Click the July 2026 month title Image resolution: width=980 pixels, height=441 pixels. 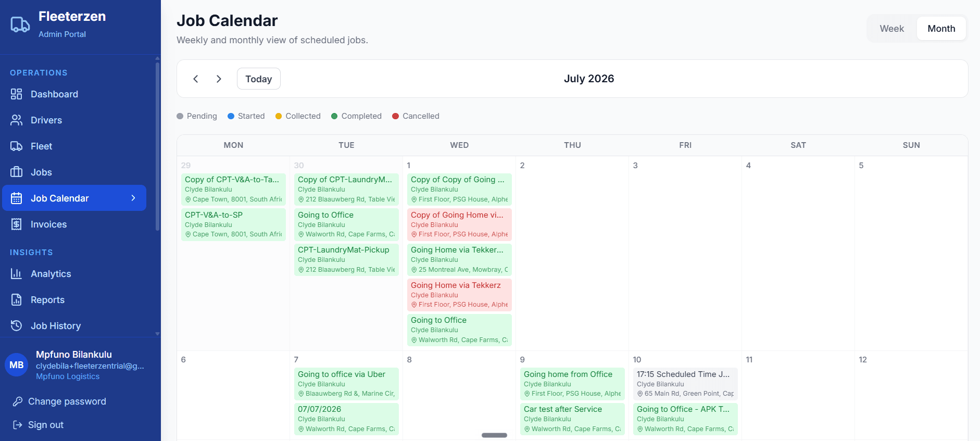click(x=589, y=79)
